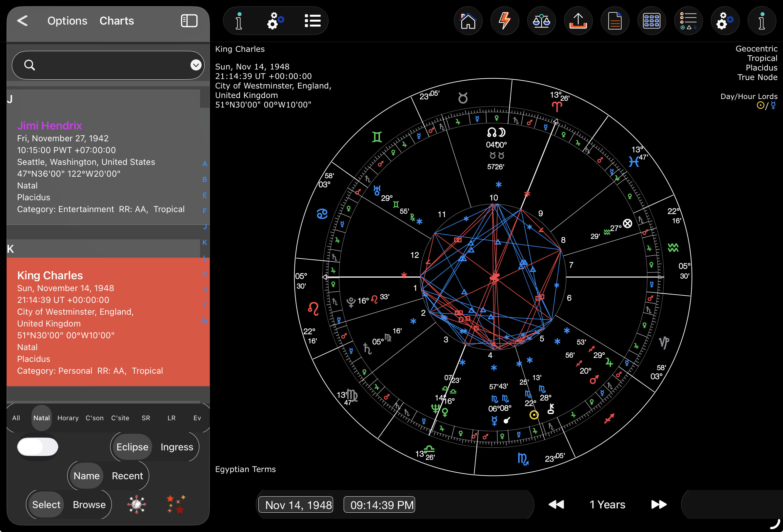Open the bulleted list menu icon
Image resolution: width=783 pixels, height=532 pixels.
[x=312, y=21]
